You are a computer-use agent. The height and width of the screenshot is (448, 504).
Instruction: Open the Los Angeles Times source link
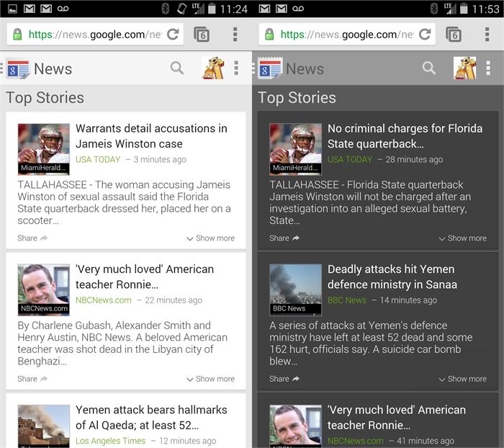[110, 441]
